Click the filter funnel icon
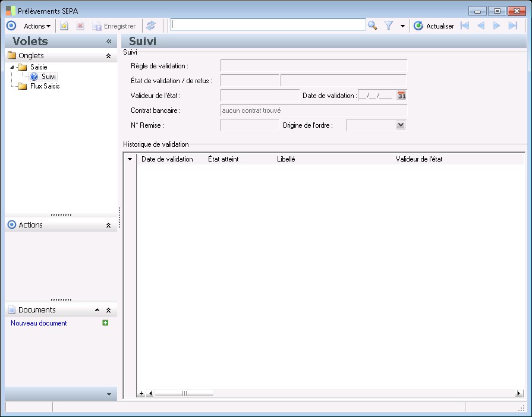This screenshot has width=532, height=417. click(x=389, y=26)
